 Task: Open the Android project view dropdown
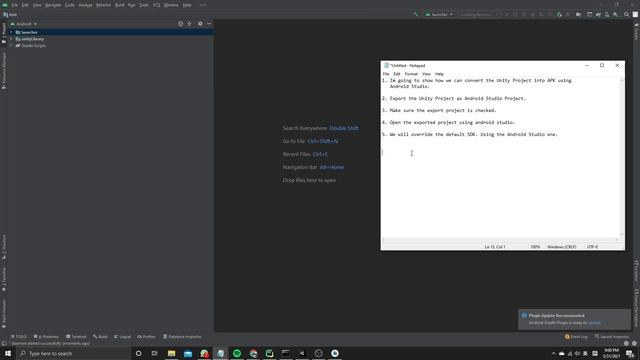point(24,24)
